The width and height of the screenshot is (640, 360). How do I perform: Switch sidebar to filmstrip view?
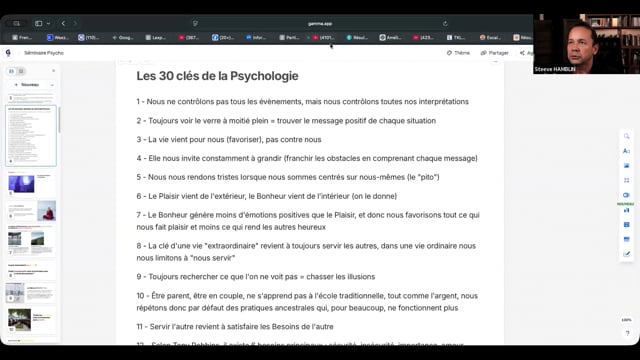11,71
